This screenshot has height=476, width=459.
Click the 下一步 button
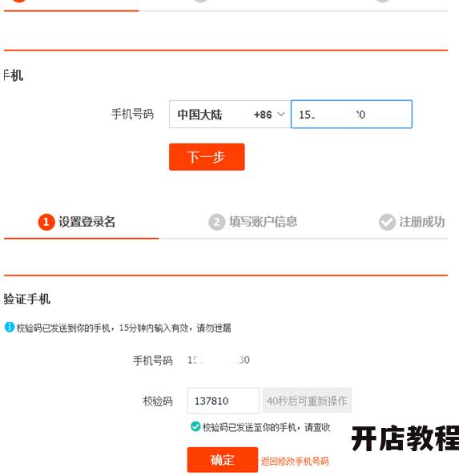point(207,157)
